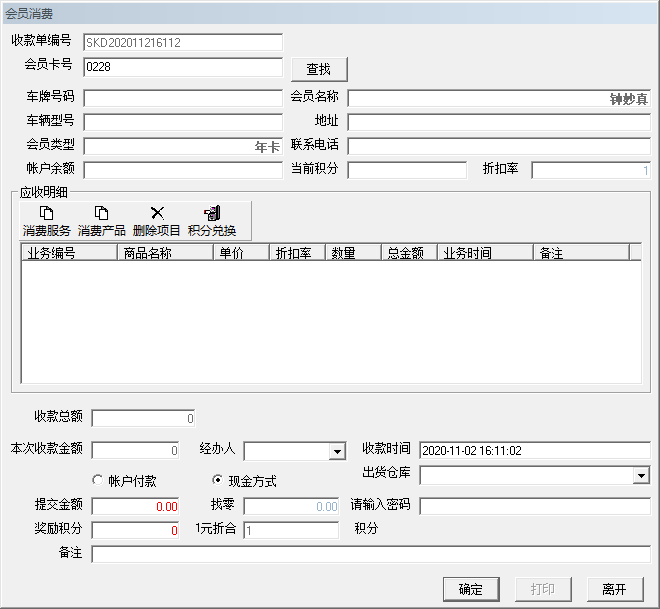This screenshot has width=660, height=609.
Task: Click the 离开 exit button
Action: (614, 589)
